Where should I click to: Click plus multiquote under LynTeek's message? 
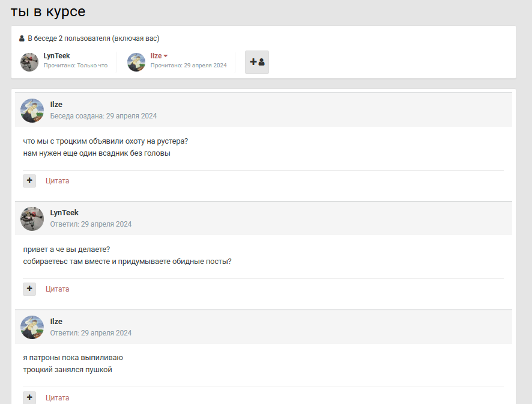point(29,289)
